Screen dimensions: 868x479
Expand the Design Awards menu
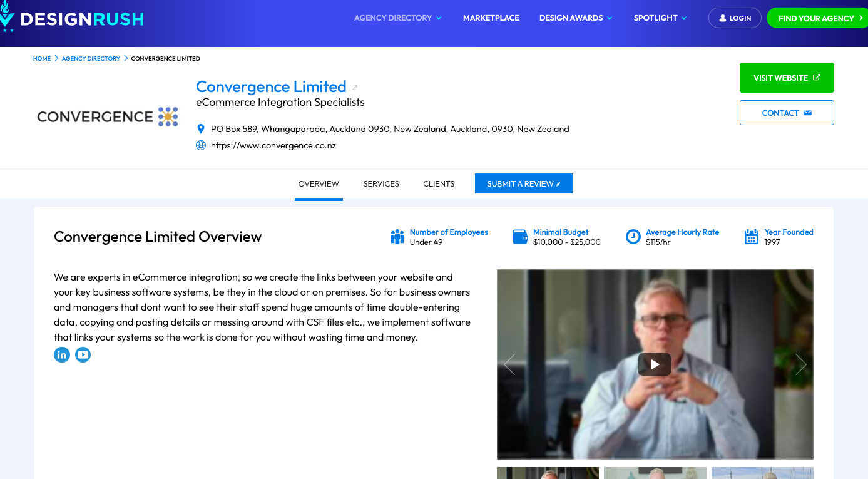(576, 18)
